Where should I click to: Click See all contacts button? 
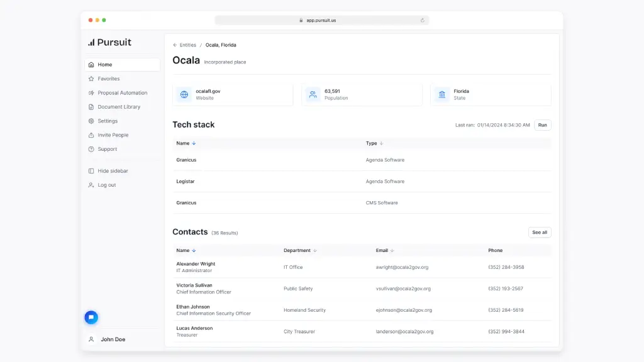[x=540, y=233]
